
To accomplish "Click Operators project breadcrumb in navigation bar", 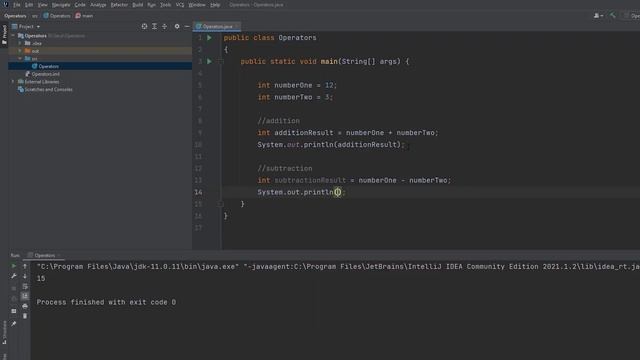I will pos(15,16).
